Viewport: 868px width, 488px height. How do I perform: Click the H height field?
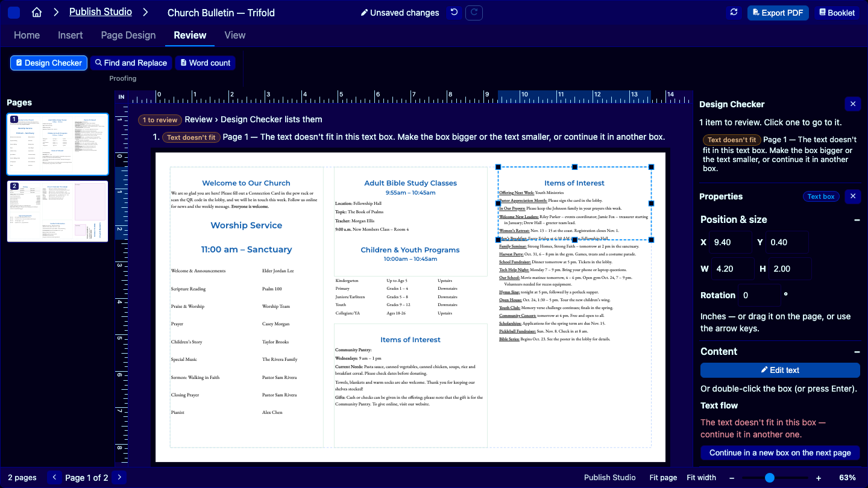pos(790,269)
